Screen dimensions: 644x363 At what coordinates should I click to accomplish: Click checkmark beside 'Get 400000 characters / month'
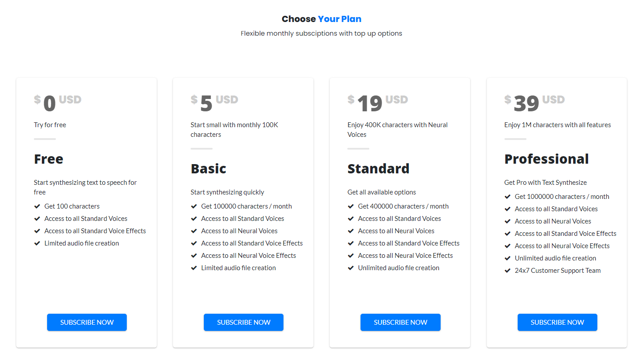pyautogui.click(x=351, y=206)
